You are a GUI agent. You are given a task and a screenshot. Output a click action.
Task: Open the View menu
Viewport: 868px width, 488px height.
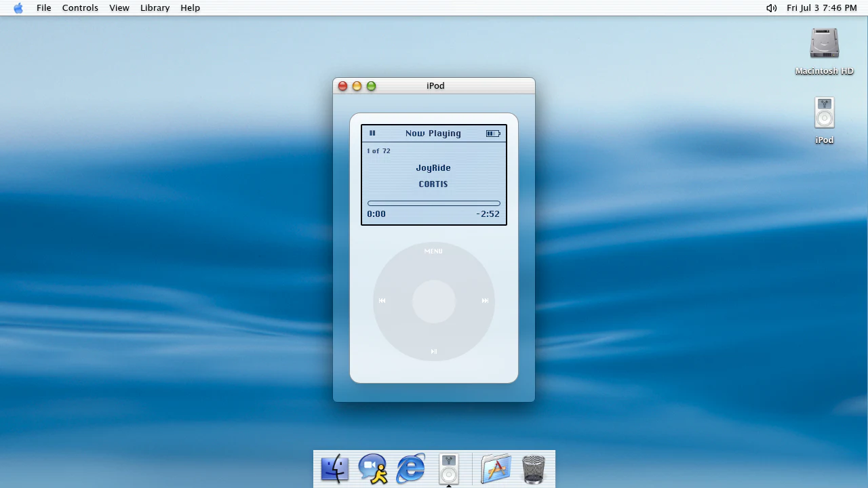coord(119,8)
